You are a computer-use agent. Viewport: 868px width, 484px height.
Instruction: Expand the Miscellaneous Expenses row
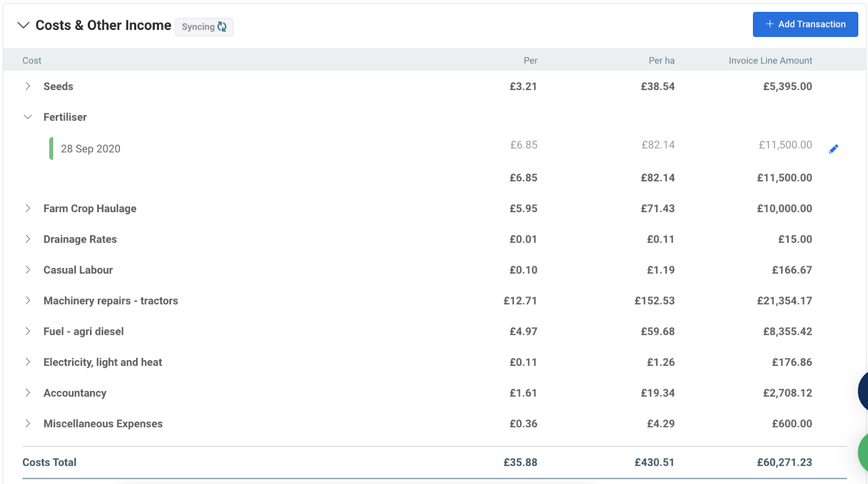point(28,424)
